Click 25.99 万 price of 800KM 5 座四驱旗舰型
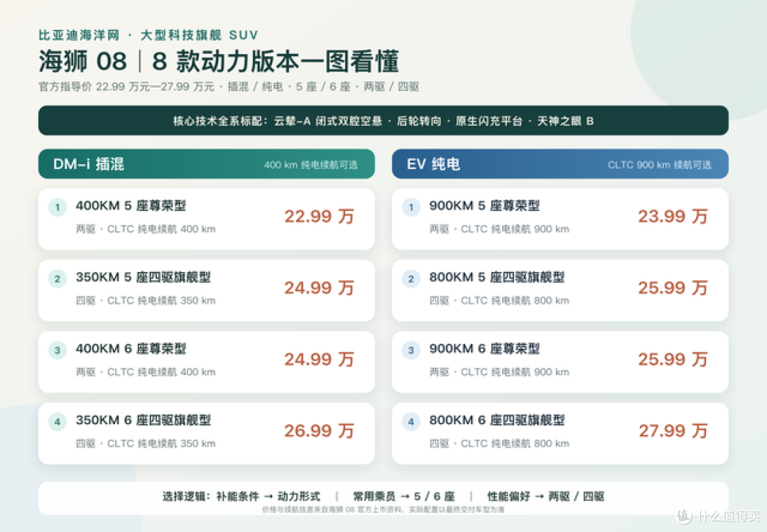This screenshot has width=767, height=532. click(x=673, y=288)
